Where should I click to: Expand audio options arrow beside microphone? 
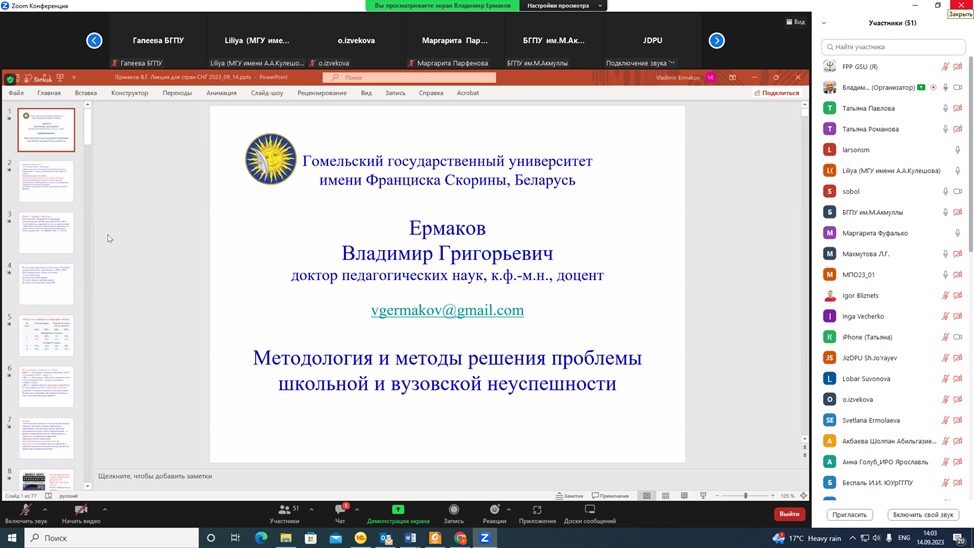tap(45, 509)
